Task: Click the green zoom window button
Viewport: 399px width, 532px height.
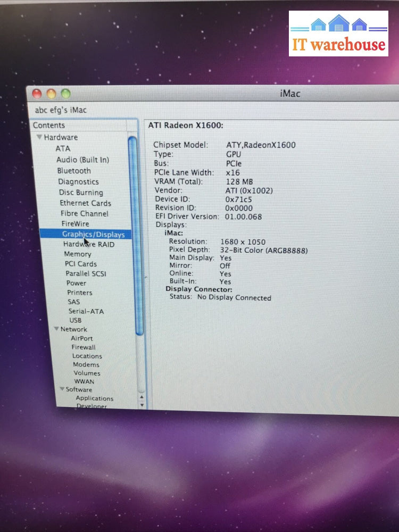Action: (x=65, y=94)
